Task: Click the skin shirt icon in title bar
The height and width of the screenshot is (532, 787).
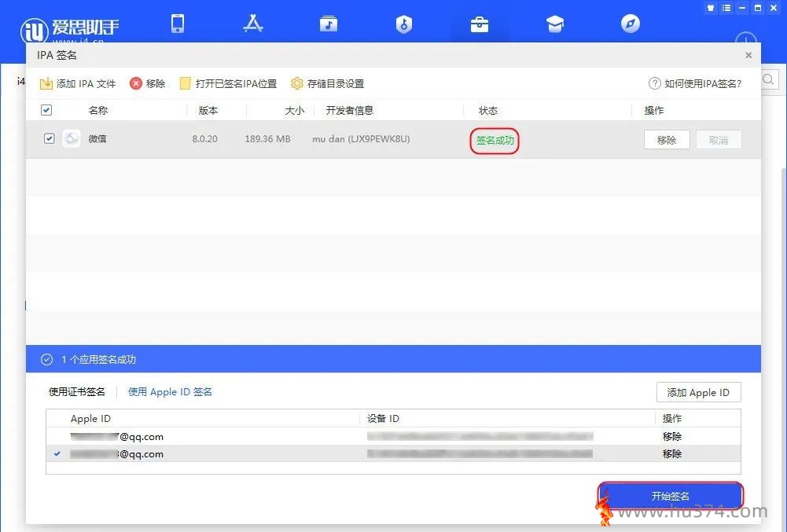Action: (711, 8)
